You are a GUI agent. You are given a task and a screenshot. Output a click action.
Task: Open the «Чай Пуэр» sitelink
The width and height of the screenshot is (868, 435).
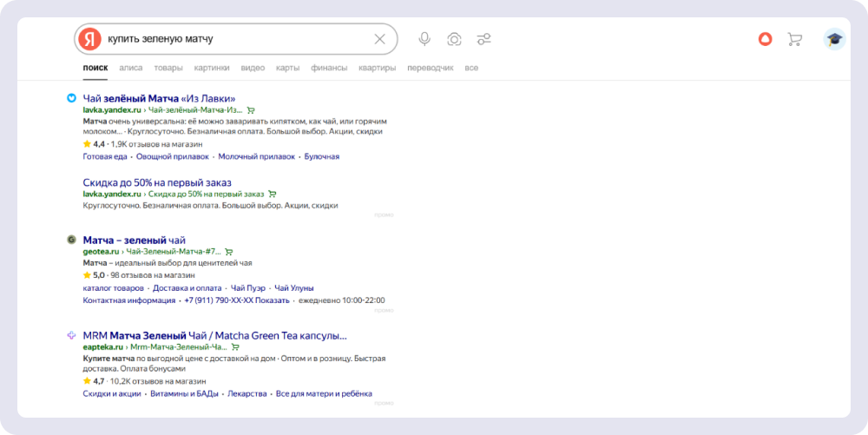pyautogui.click(x=247, y=288)
